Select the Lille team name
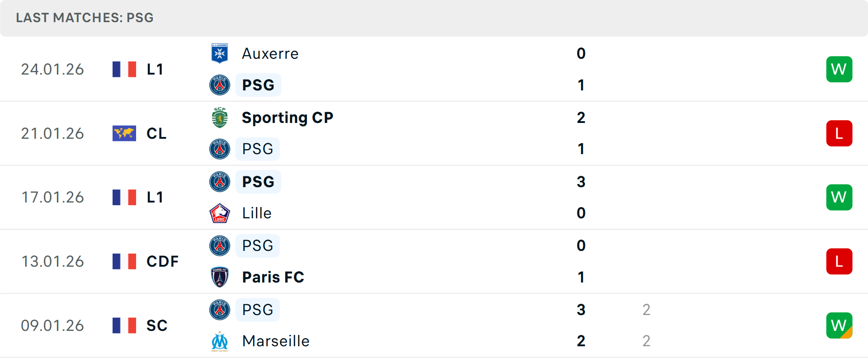The width and height of the screenshot is (868, 358). pyautogui.click(x=257, y=213)
